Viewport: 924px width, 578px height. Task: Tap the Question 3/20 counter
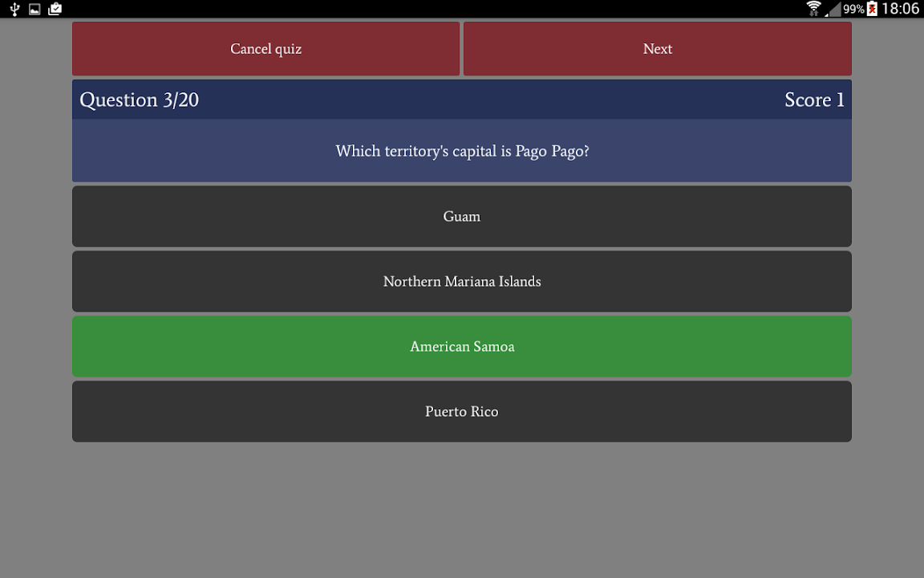pos(140,100)
